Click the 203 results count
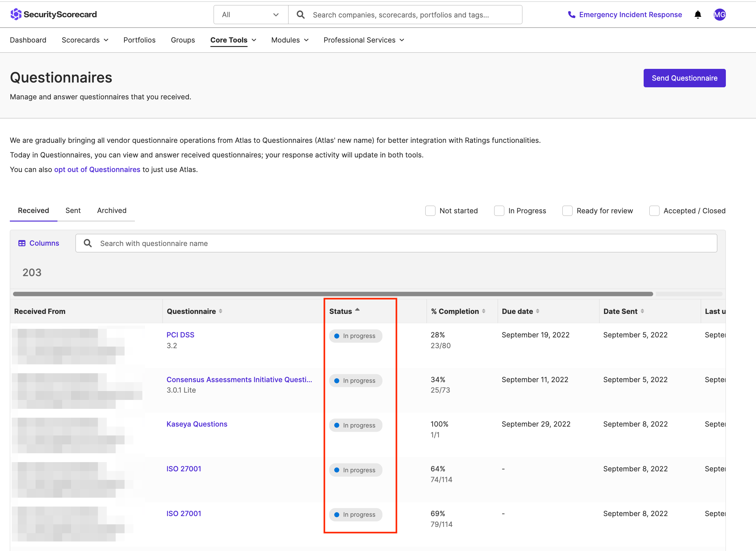Image resolution: width=756 pixels, height=551 pixels. [x=32, y=273]
